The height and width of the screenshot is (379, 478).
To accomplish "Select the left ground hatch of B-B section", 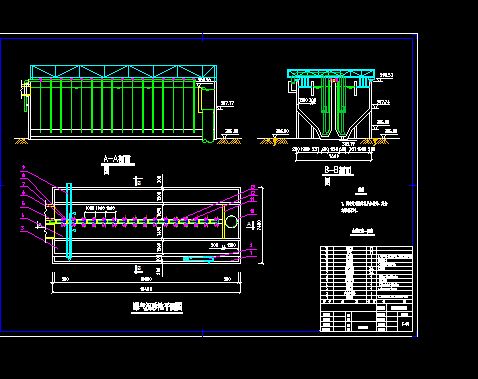I will click(x=273, y=141).
